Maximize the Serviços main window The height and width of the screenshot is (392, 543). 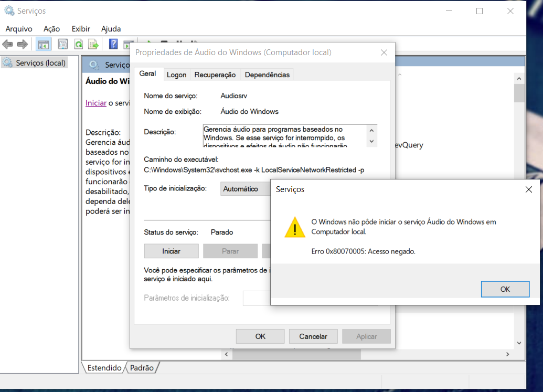click(x=480, y=11)
